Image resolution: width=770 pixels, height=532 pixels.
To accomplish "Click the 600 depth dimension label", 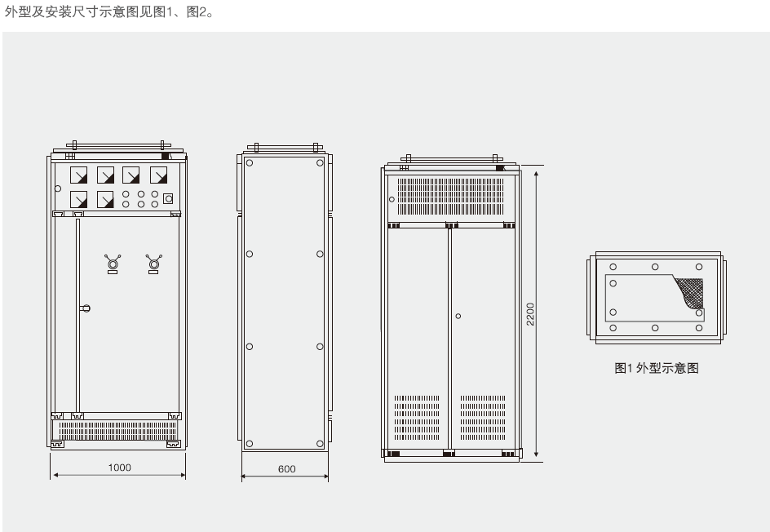I will [286, 469].
